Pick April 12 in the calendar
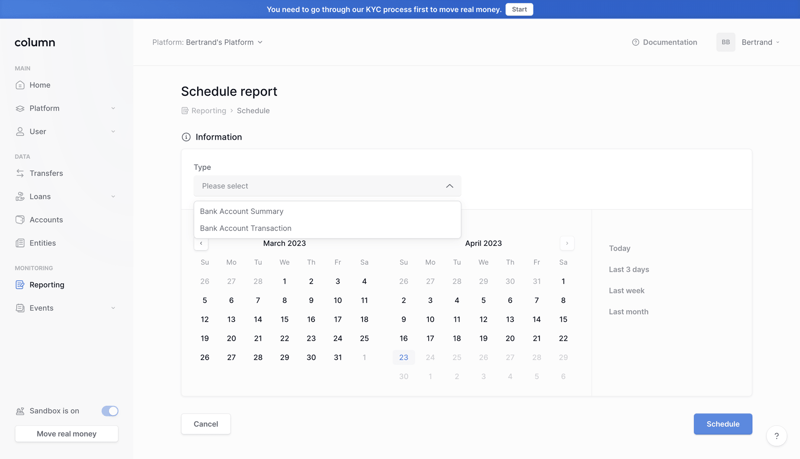 coord(484,319)
